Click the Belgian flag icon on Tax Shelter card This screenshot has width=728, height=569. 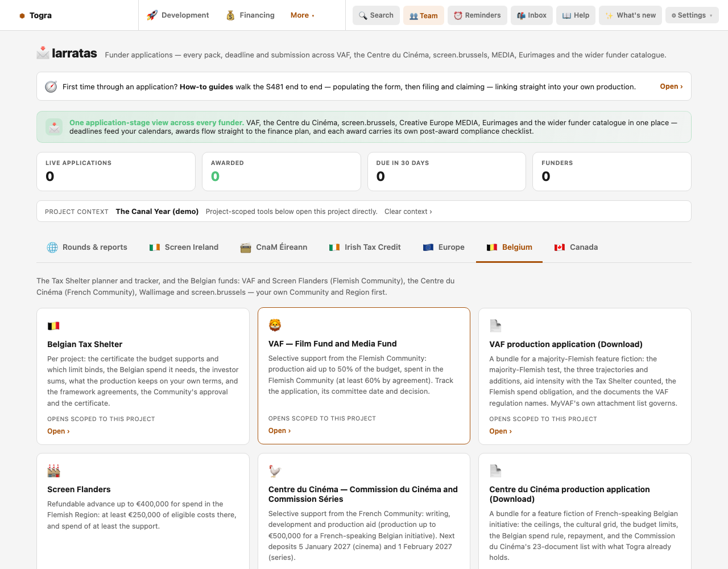pyautogui.click(x=53, y=326)
